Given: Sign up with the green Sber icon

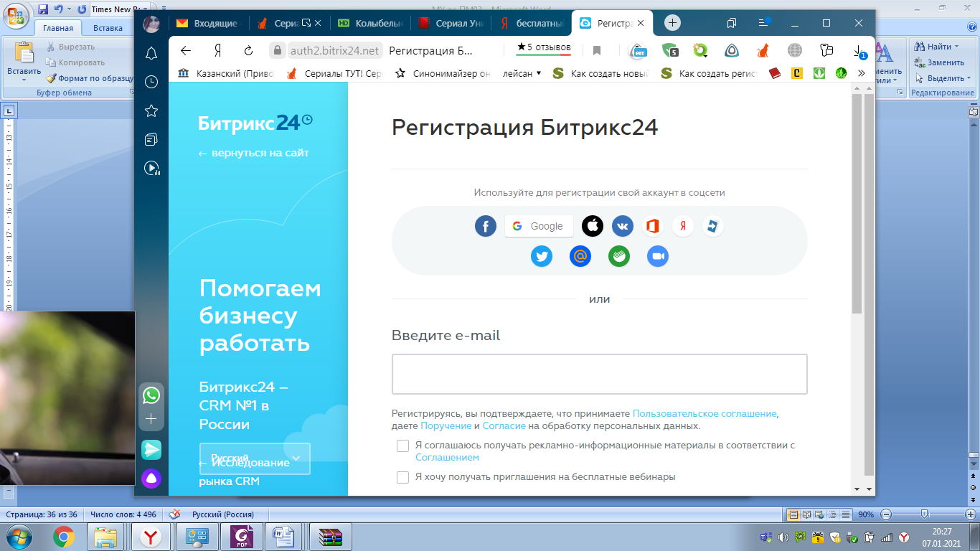Looking at the screenshot, I should 619,256.
